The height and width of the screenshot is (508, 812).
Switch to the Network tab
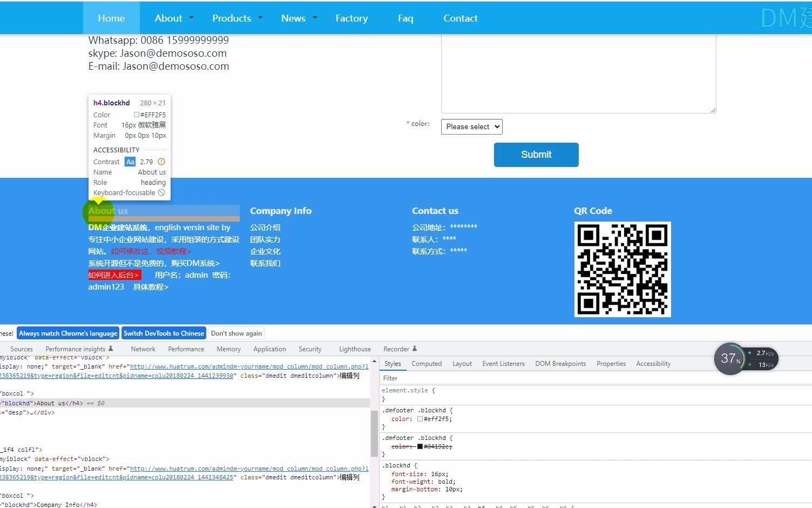(143, 349)
